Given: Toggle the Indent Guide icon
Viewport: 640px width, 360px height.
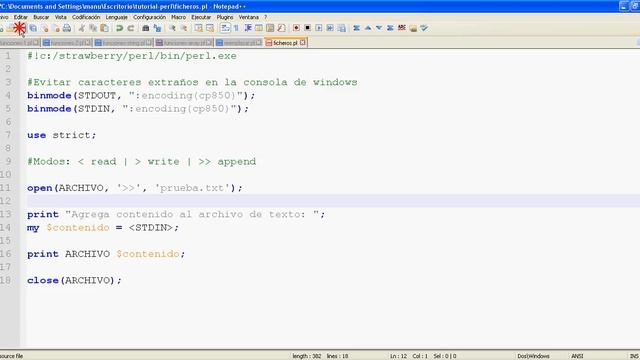Looking at the screenshot, I should (248, 28).
